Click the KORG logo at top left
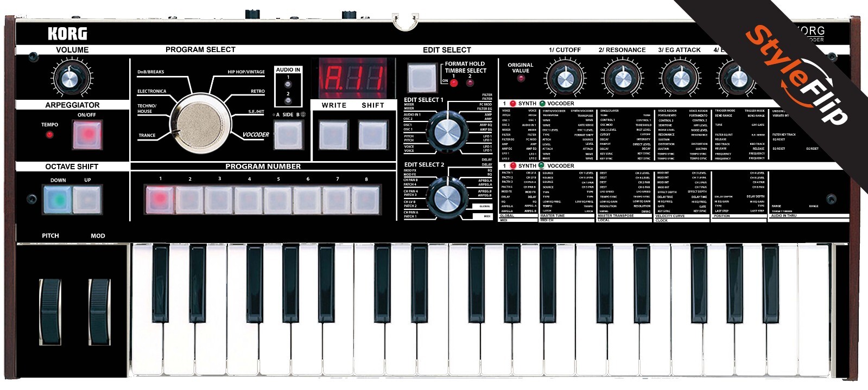 (x=67, y=34)
